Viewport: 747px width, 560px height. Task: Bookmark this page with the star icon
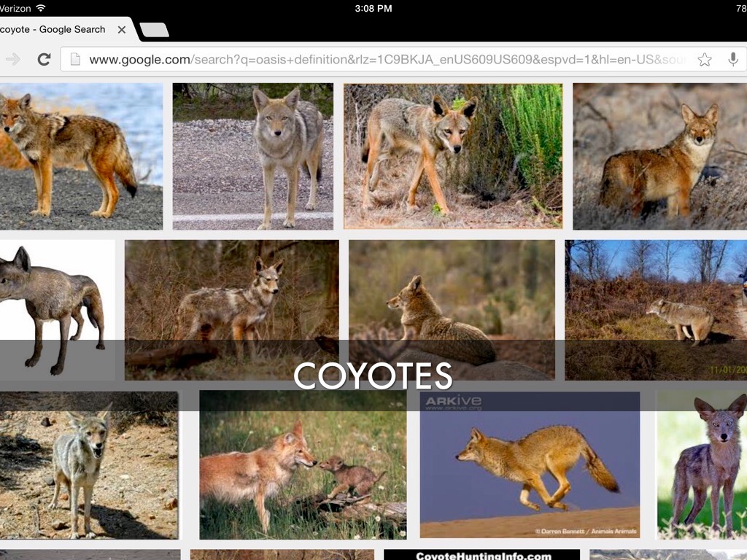click(704, 60)
